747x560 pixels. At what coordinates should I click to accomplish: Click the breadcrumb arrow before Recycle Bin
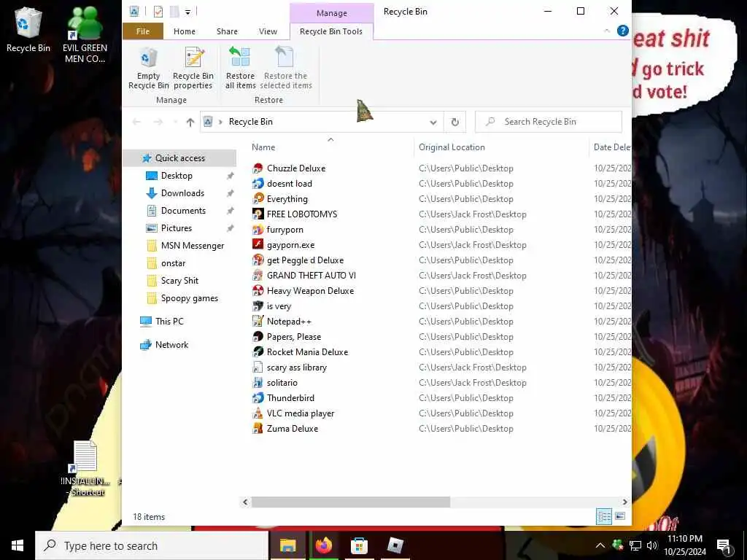220,122
